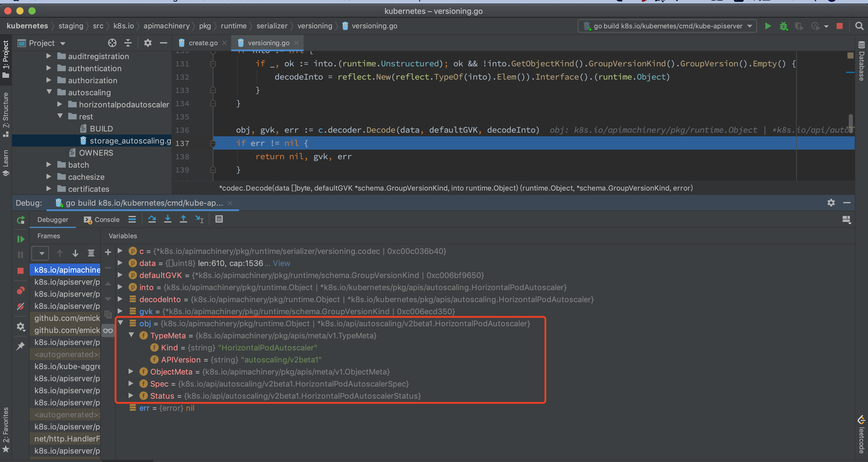The height and width of the screenshot is (462, 868).
Task: Select the batch folder in project tree
Action: pyautogui.click(x=78, y=165)
